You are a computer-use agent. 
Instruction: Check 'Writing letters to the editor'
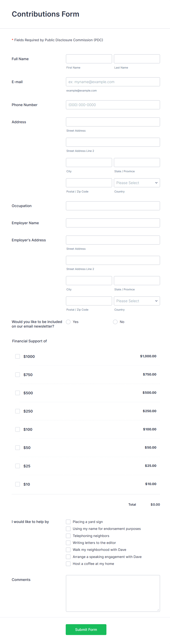pyautogui.click(x=68, y=542)
